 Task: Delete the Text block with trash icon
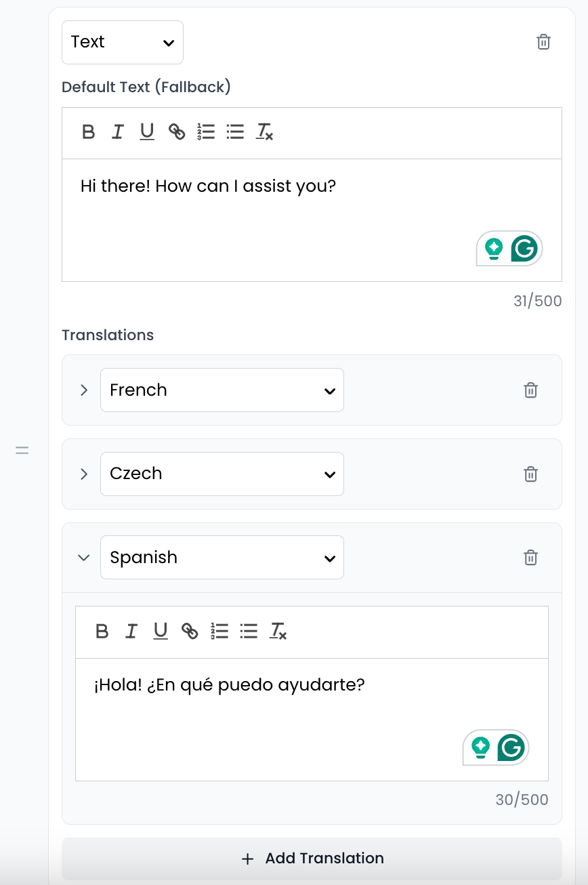[x=543, y=42]
